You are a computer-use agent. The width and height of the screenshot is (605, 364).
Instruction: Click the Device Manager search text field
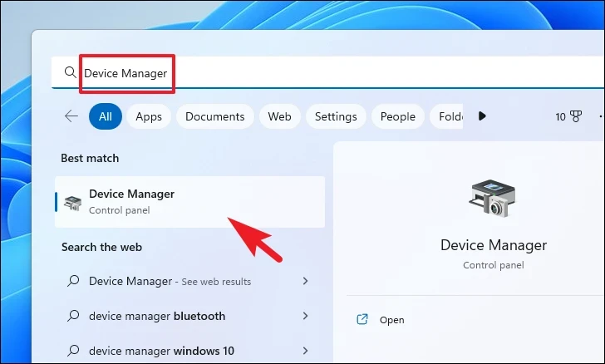[x=328, y=72]
